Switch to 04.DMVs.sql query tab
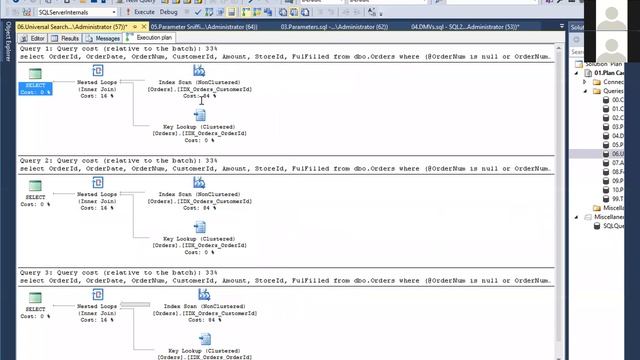This screenshot has height=360, width=640. (465, 27)
